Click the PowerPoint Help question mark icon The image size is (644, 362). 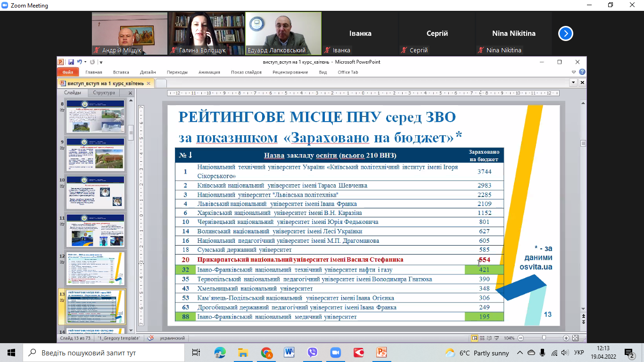[x=582, y=72]
